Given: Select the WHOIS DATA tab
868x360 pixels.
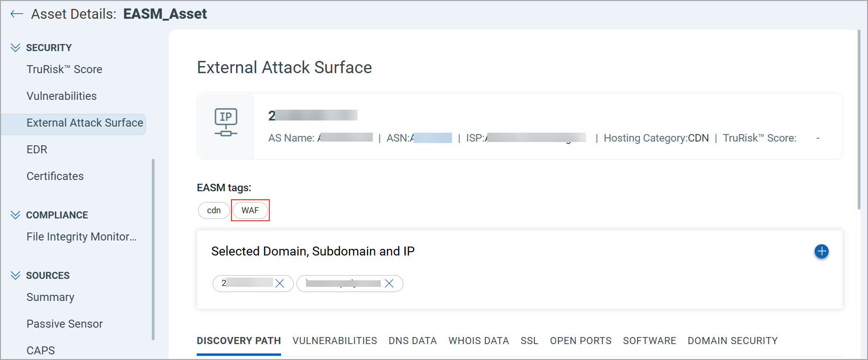Looking at the screenshot, I should point(478,341).
